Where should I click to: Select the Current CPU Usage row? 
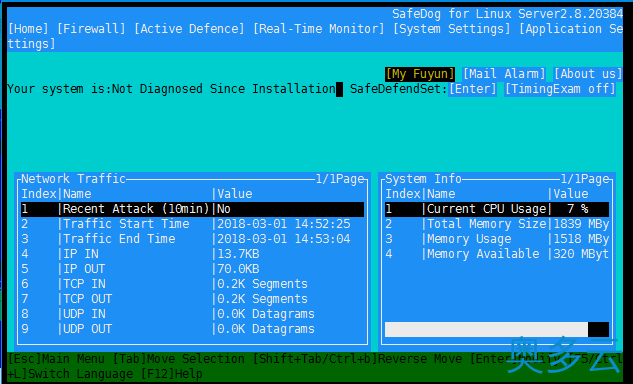[497, 209]
